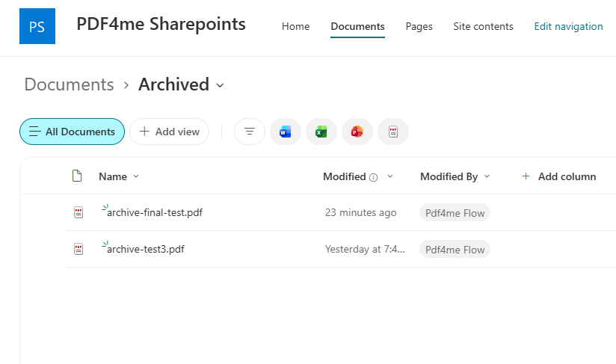The height and width of the screenshot is (364, 616).
Task: Filter by PowerPoint files icon
Action: click(x=357, y=132)
